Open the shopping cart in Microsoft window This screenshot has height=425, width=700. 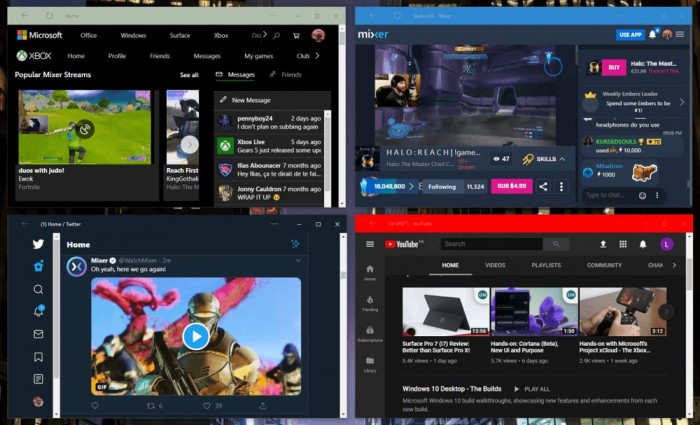pyautogui.click(x=296, y=35)
